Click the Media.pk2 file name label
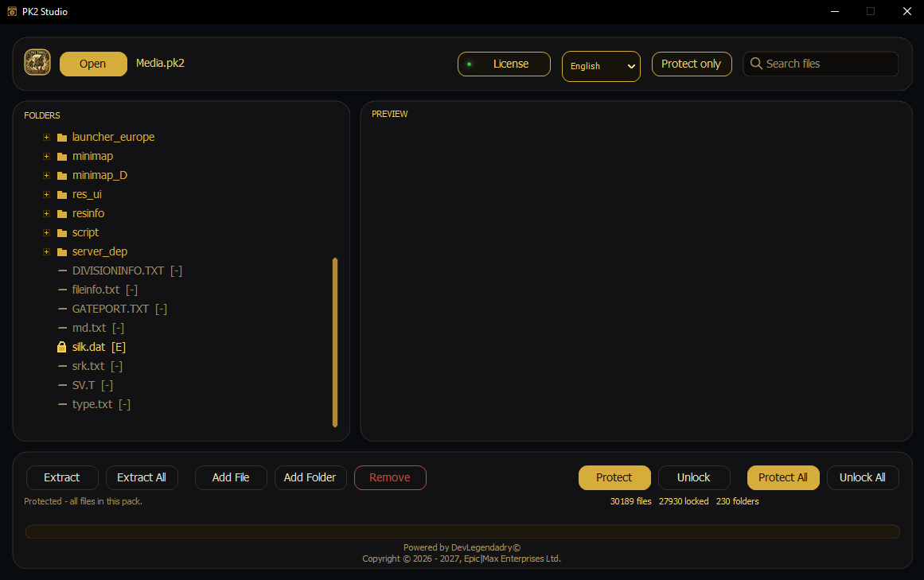924x580 pixels. tap(160, 63)
